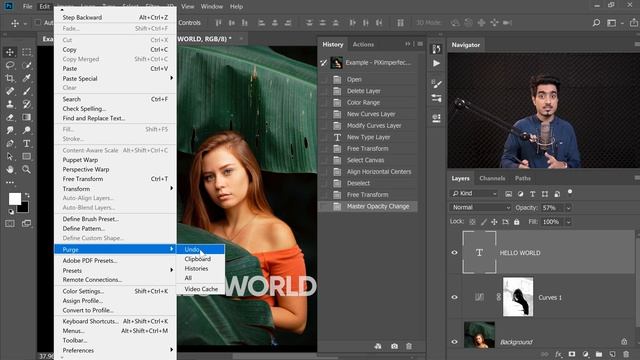Select the Quick Selection tool
640x360 pixels.
click(x=27, y=65)
